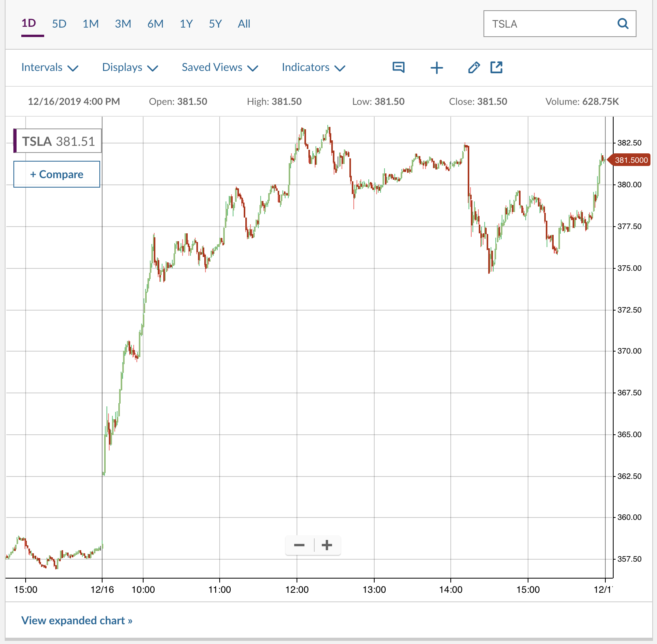This screenshot has height=644, width=657.
Task: Select the 1Y time range tab
Action: [186, 24]
